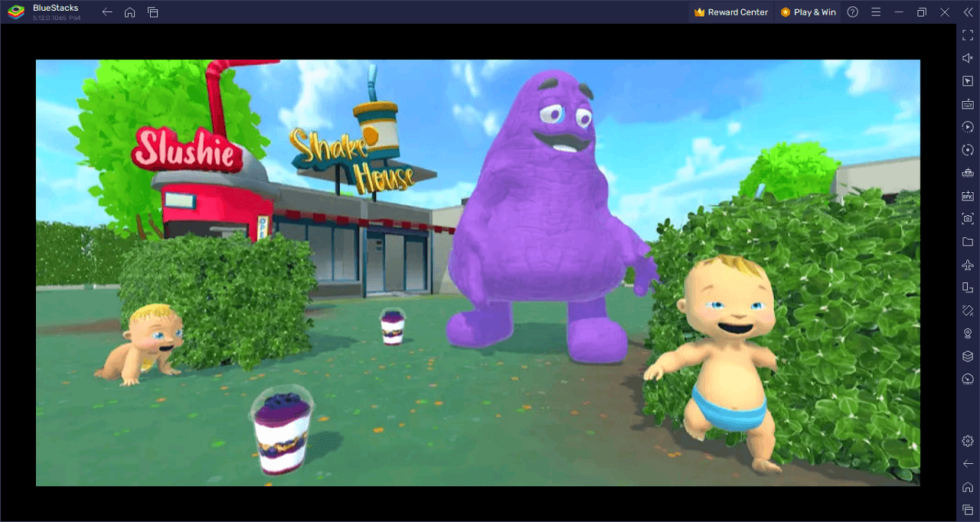Open BlueStacks settings gear
The image size is (980, 522).
point(968,441)
